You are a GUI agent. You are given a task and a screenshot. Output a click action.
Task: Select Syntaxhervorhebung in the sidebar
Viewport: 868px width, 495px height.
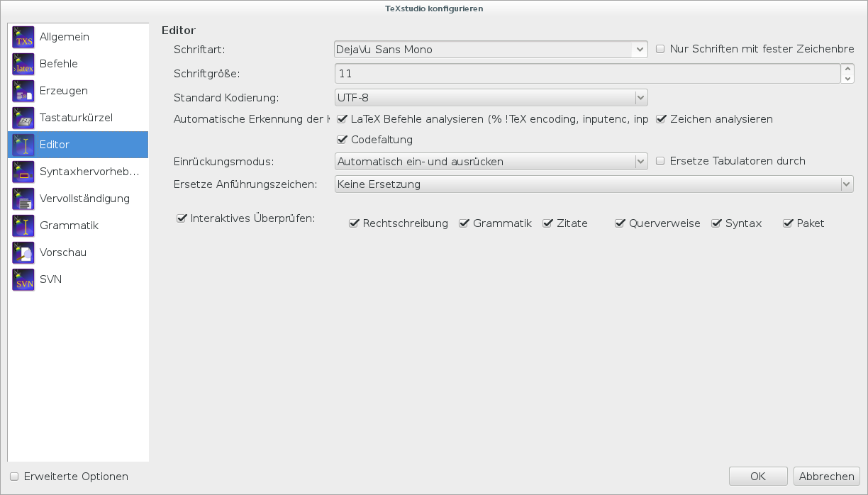[x=78, y=172]
